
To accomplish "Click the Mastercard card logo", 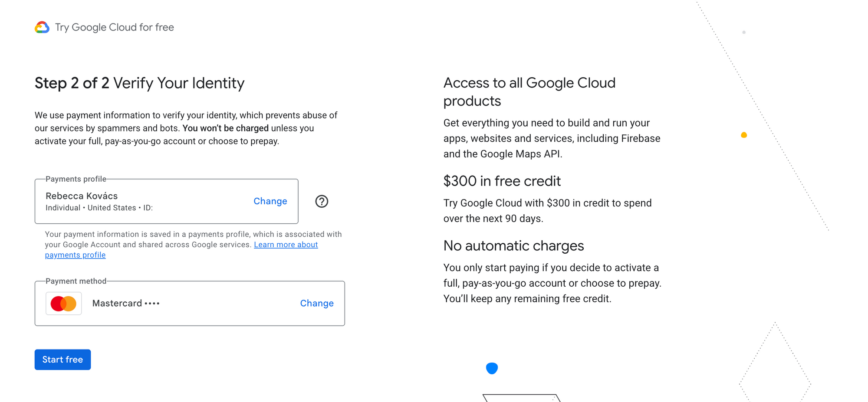I will coord(64,304).
